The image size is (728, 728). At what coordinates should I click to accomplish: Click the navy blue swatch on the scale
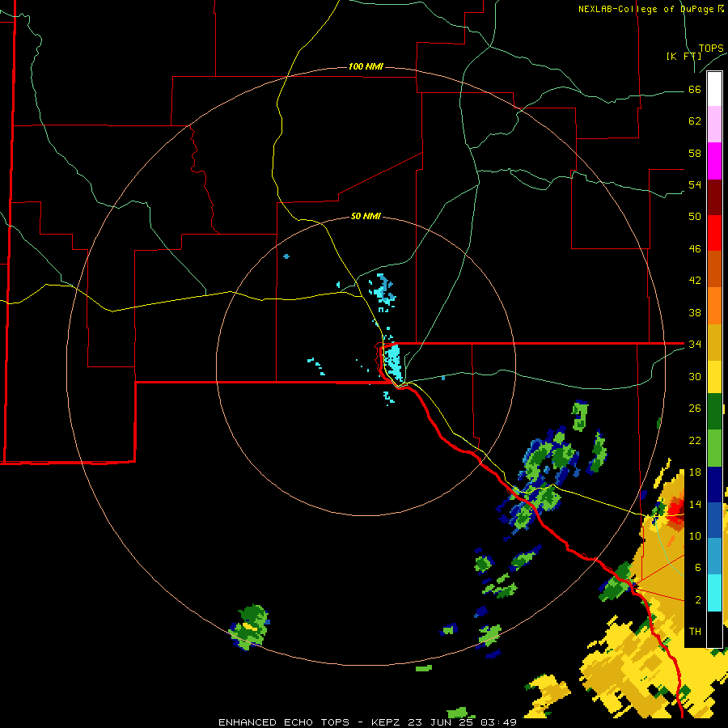click(714, 485)
